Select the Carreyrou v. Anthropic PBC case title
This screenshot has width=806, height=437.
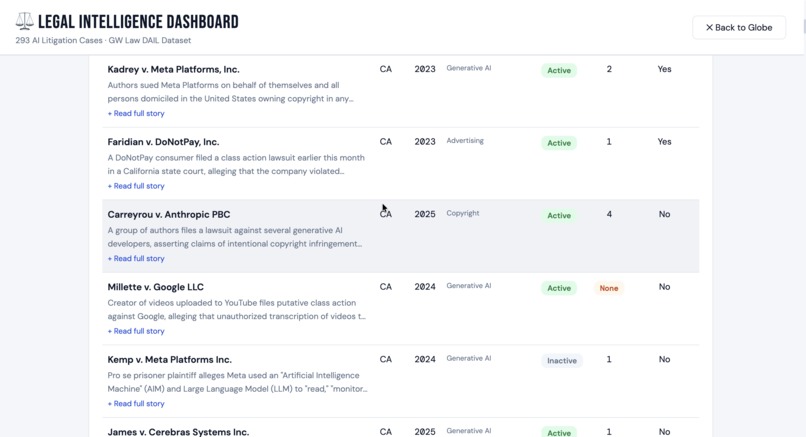point(169,214)
